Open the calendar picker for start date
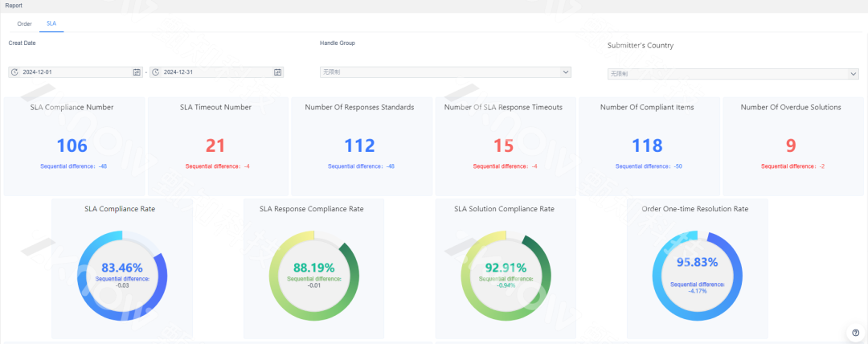Image resolution: width=868 pixels, height=344 pixels. pyautogui.click(x=137, y=72)
